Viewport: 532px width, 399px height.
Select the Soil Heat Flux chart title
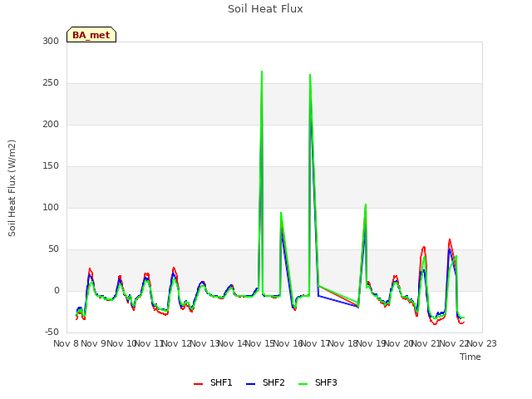click(265, 9)
